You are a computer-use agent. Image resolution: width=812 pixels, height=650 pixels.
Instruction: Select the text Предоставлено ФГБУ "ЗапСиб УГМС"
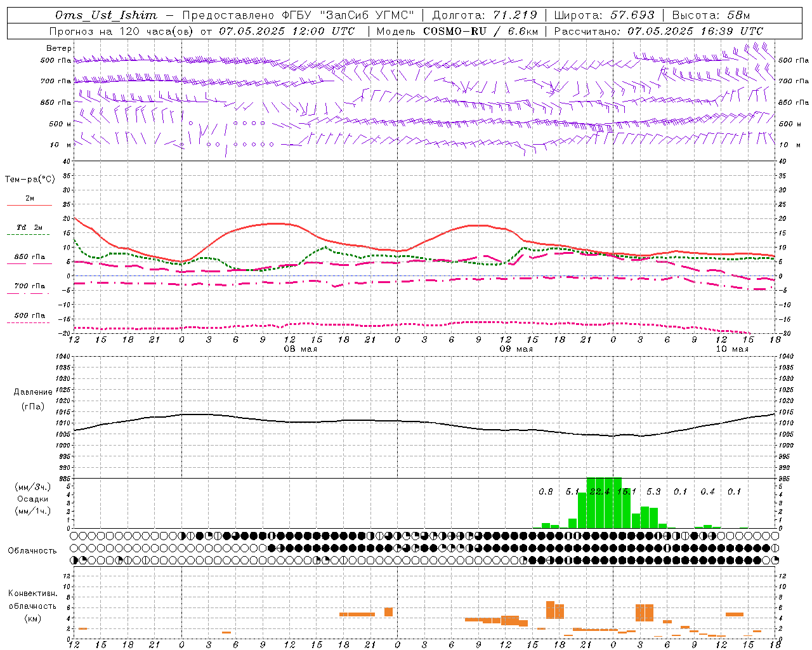pyautogui.click(x=298, y=15)
